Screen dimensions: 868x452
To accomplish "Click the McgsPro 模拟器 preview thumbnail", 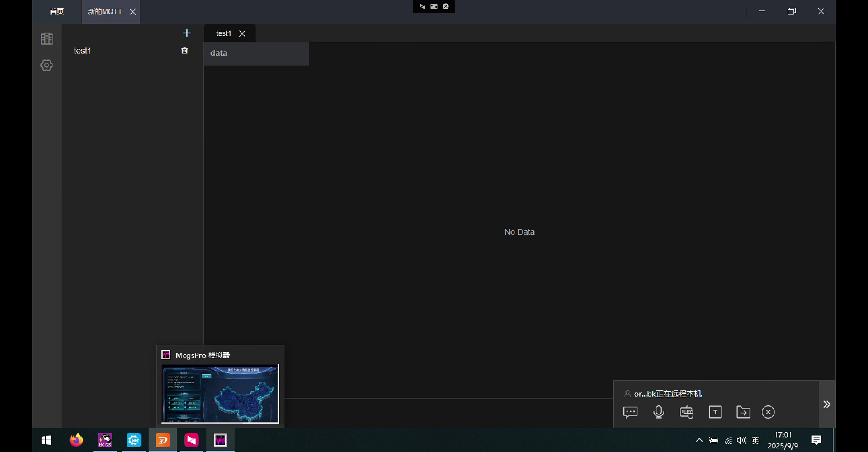I will pyautogui.click(x=220, y=394).
